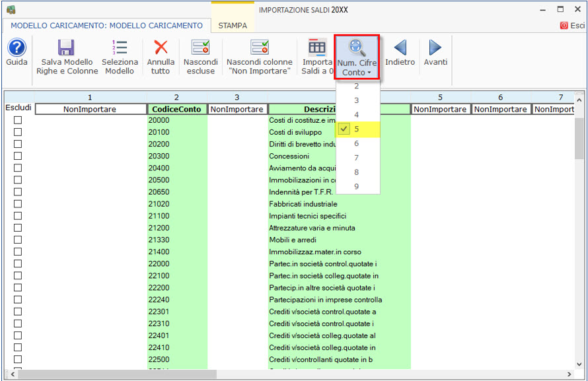Go forward with Avanti arrow
This screenshot has height=381, width=588.
pyautogui.click(x=435, y=48)
